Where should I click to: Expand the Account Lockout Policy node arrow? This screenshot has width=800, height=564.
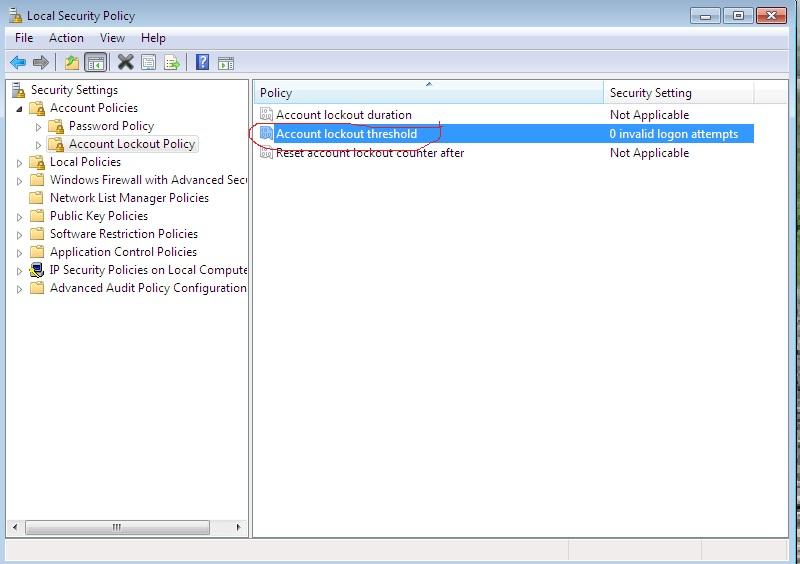[39, 145]
